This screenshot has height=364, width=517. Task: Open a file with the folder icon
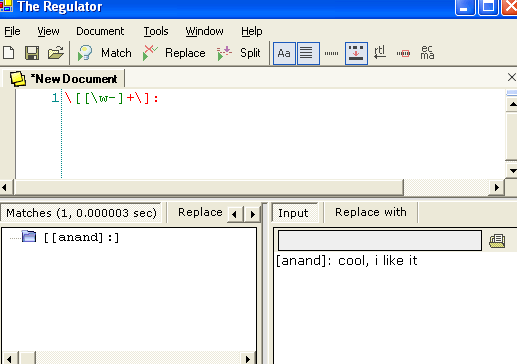[56, 53]
